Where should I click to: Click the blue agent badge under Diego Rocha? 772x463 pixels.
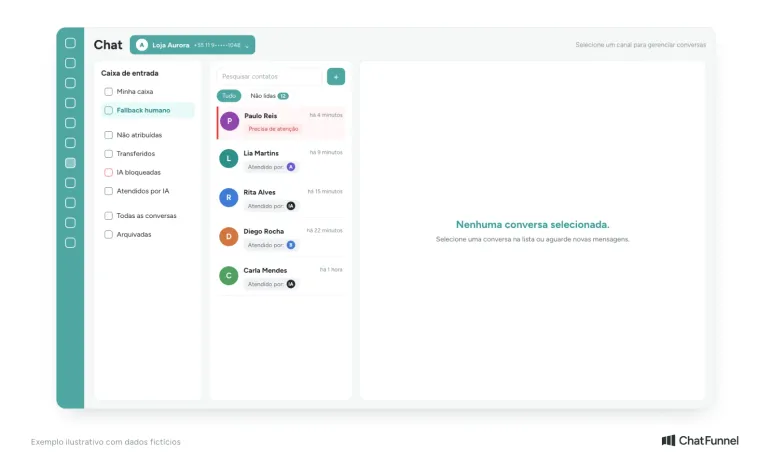tap(291, 245)
